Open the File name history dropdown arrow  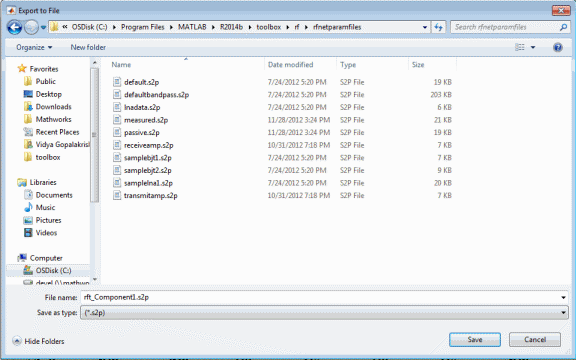563,298
